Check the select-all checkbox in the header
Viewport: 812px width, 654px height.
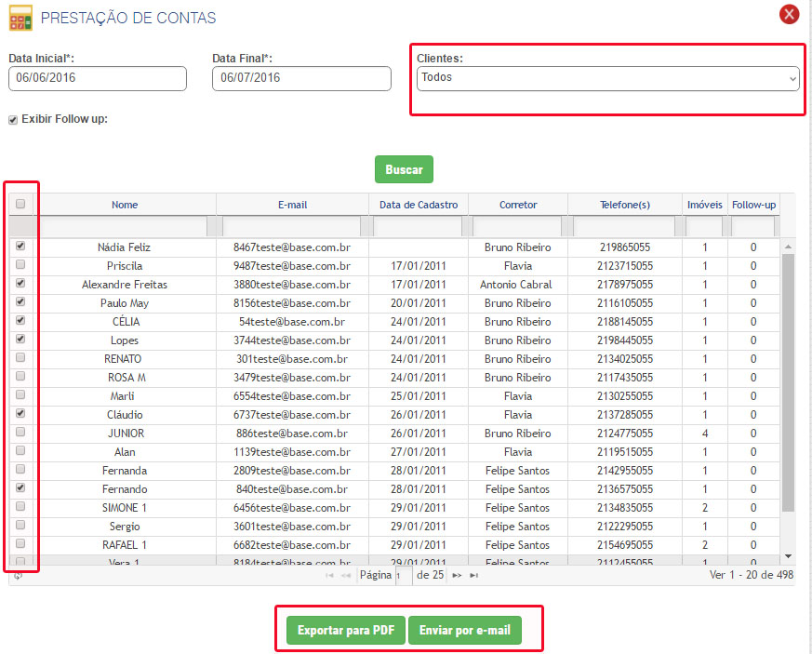click(20, 205)
